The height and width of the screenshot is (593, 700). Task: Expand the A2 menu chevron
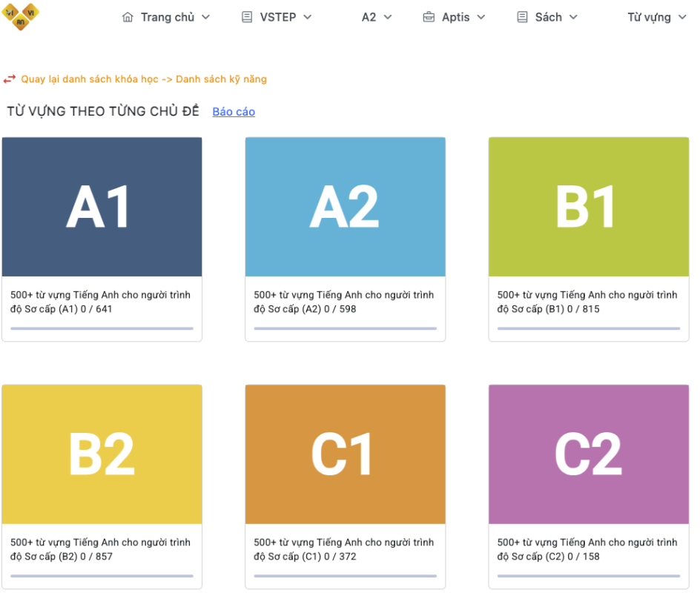(x=388, y=17)
